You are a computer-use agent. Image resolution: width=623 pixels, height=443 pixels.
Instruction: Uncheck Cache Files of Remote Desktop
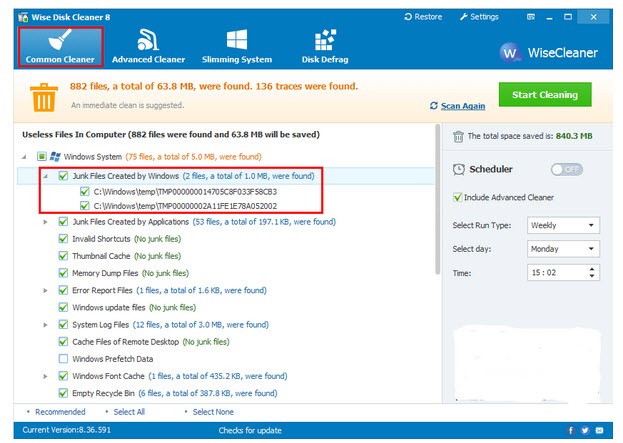point(63,342)
